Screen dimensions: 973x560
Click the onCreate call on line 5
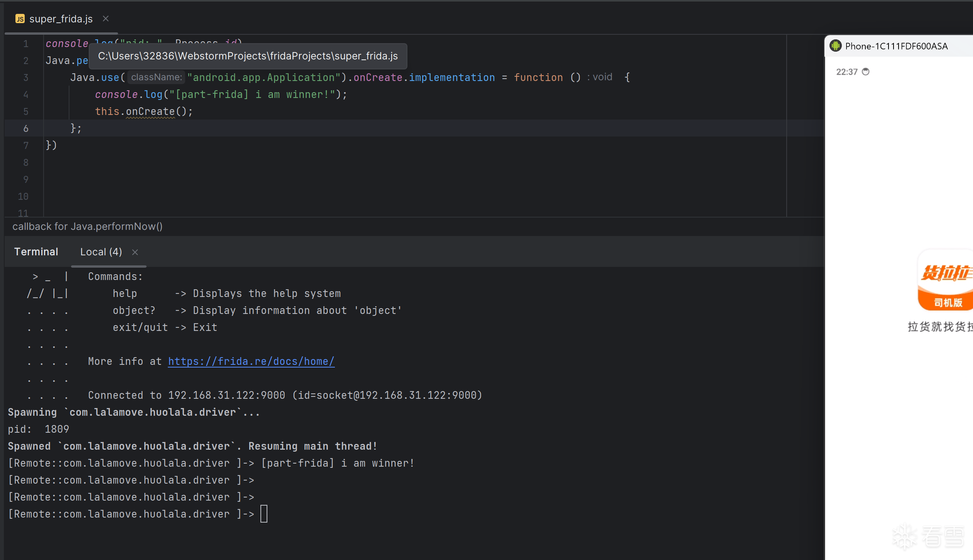click(x=150, y=111)
